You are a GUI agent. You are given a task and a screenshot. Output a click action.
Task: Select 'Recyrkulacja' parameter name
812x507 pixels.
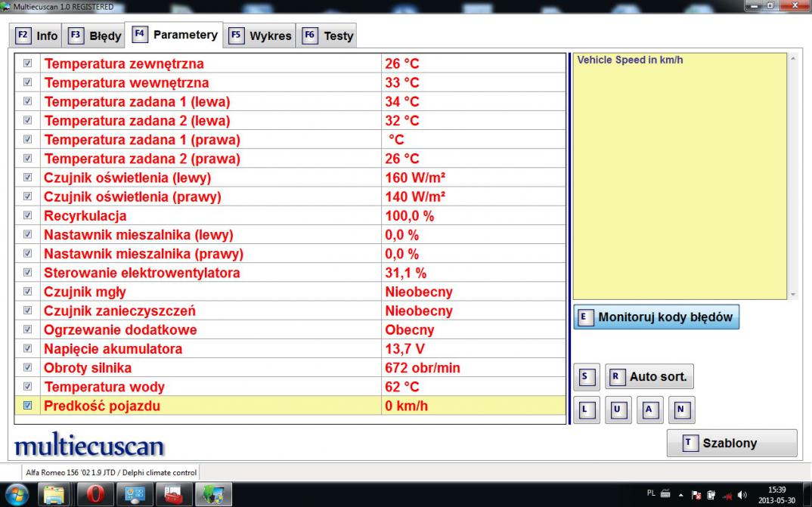[x=85, y=216]
